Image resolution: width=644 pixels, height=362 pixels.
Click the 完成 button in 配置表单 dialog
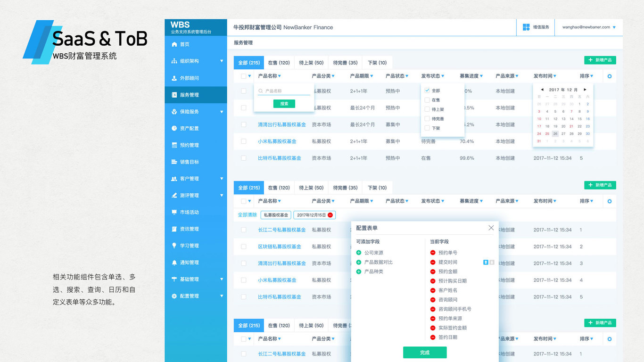[425, 353]
